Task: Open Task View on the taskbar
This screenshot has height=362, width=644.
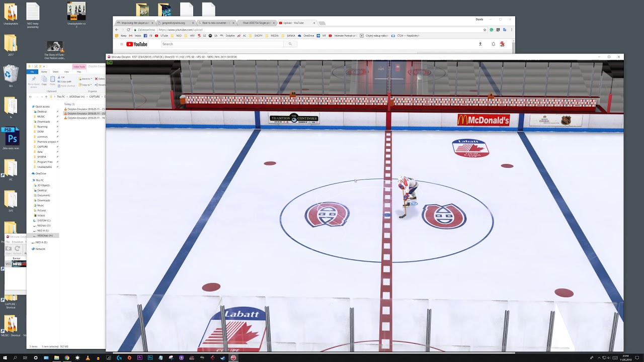Action: tap(25, 357)
